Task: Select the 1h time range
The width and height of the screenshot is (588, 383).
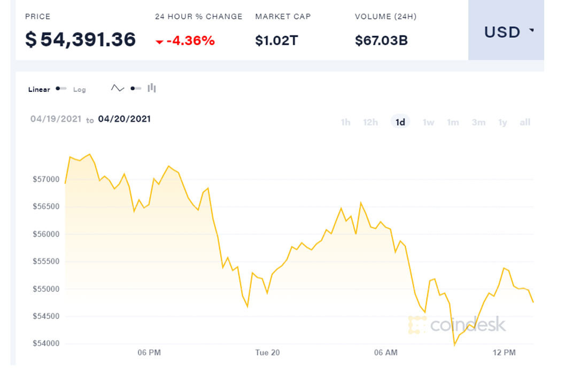Action: (345, 122)
